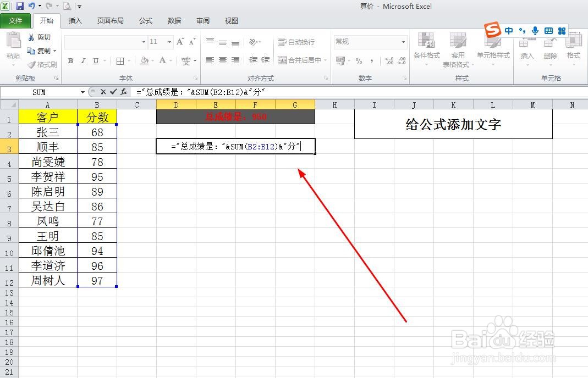The image size is (588, 378).
Task: Open the underline style dropdown arrow
Action: 105,60
